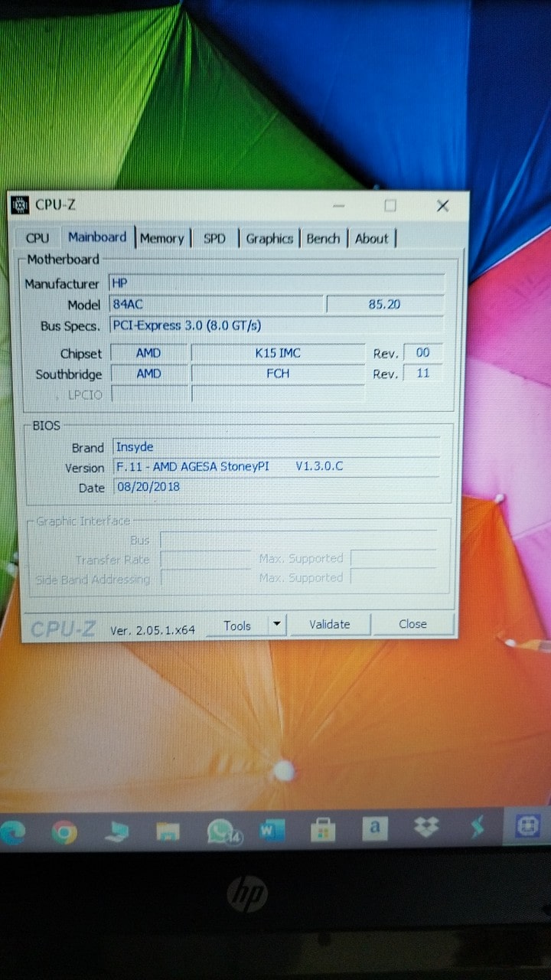
Task: Open Dropbox from the taskbar
Action: pos(426,827)
